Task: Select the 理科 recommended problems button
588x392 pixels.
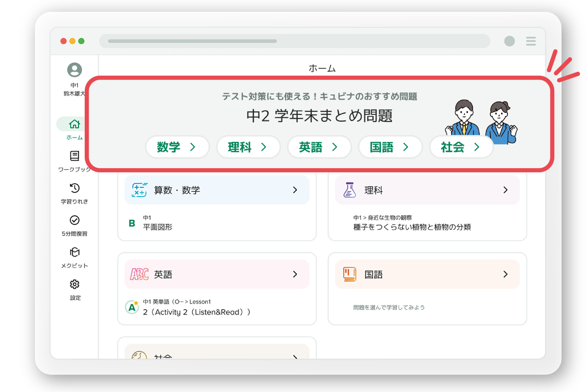Action: point(248,147)
